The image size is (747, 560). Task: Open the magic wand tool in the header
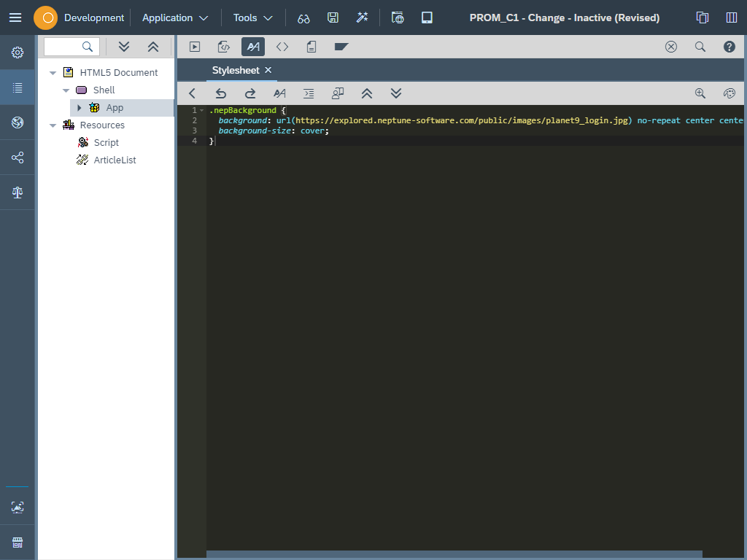[363, 17]
